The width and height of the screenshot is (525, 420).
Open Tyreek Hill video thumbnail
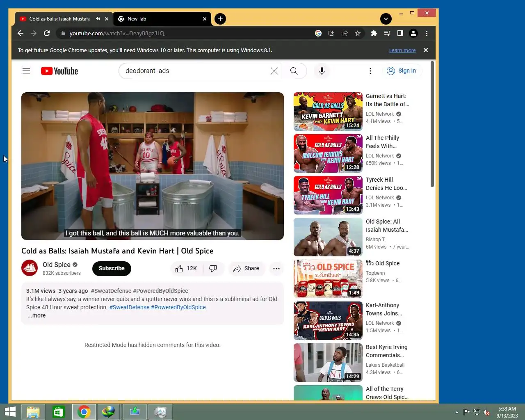pyautogui.click(x=328, y=195)
